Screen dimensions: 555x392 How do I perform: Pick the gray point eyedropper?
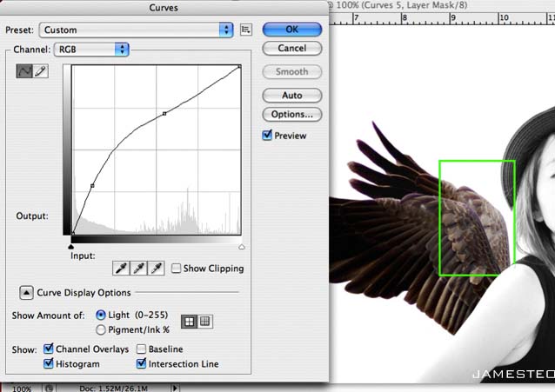tap(138, 269)
